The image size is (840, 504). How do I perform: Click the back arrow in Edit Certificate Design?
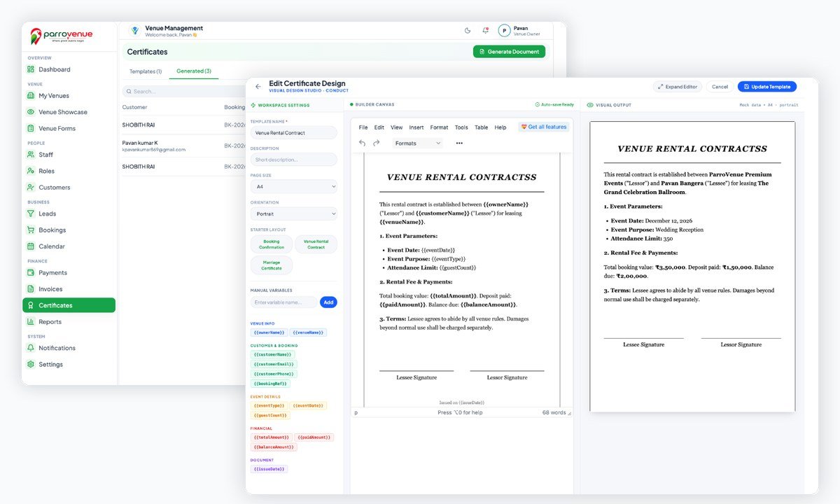pyautogui.click(x=258, y=87)
